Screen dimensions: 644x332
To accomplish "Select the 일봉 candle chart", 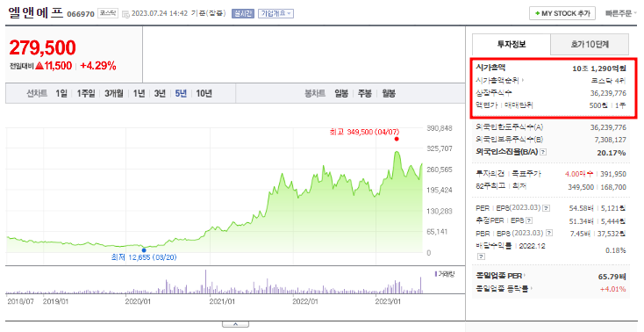I will [341, 93].
